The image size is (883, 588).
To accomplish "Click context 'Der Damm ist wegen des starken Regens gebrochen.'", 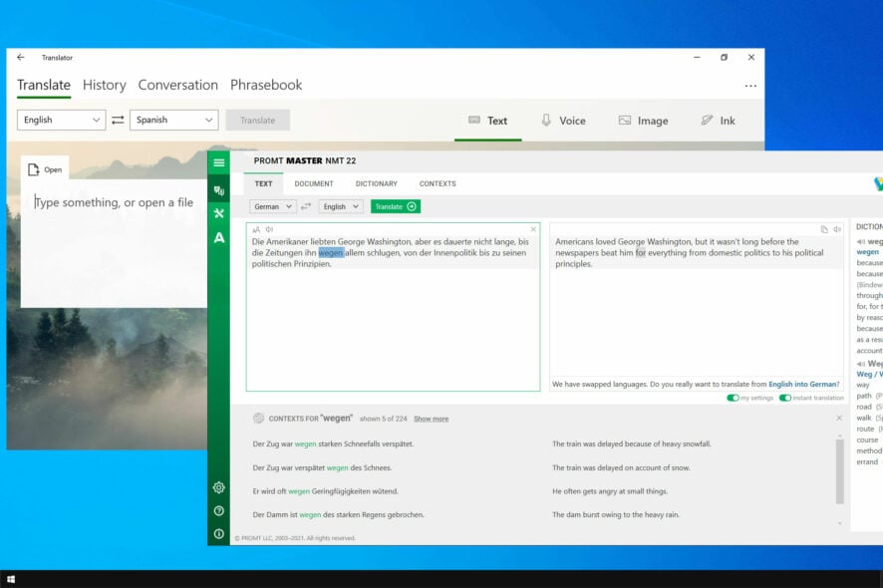I will click(x=338, y=515).
